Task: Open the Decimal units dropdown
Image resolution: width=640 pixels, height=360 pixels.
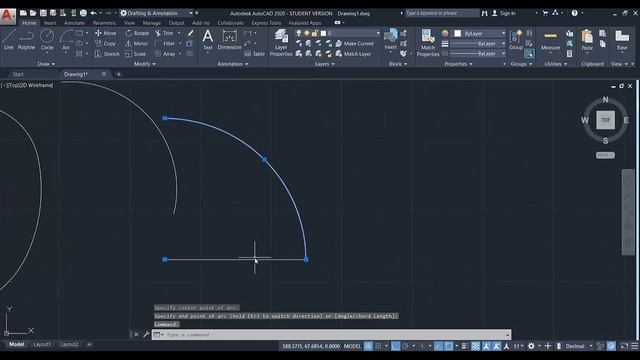Action: pos(578,346)
